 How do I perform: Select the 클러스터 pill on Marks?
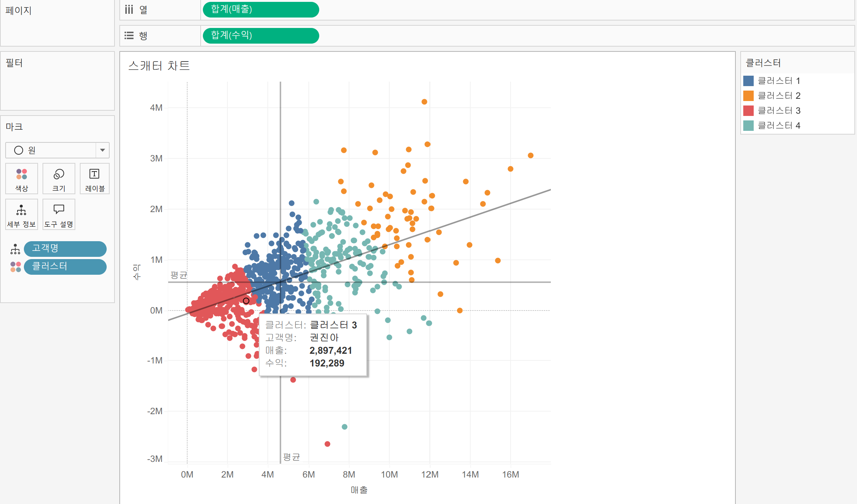[65, 267]
